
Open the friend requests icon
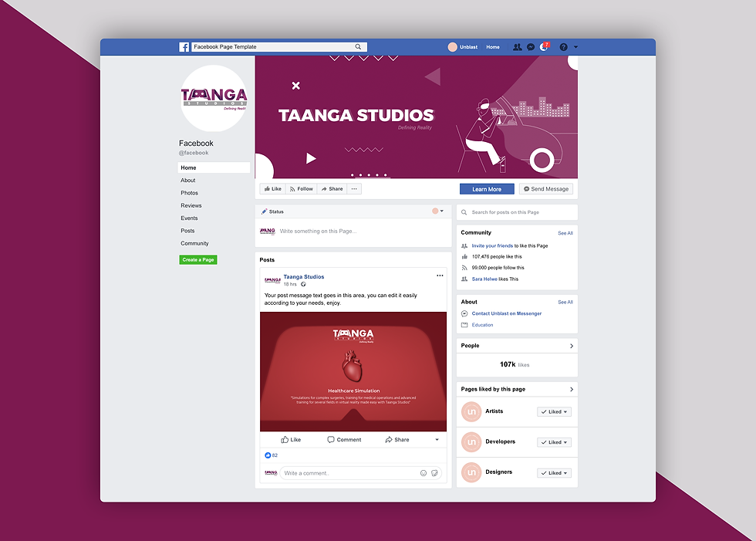(518, 47)
